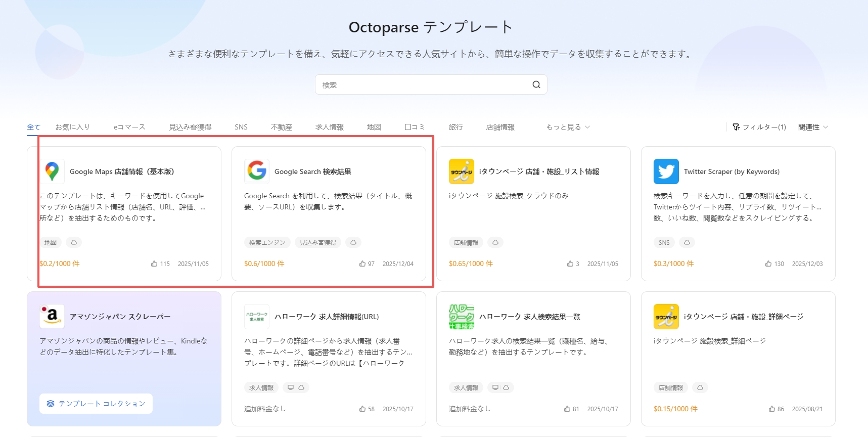
Task: Open the お気に入り tab
Action: pyautogui.click(x=72, y=127)
